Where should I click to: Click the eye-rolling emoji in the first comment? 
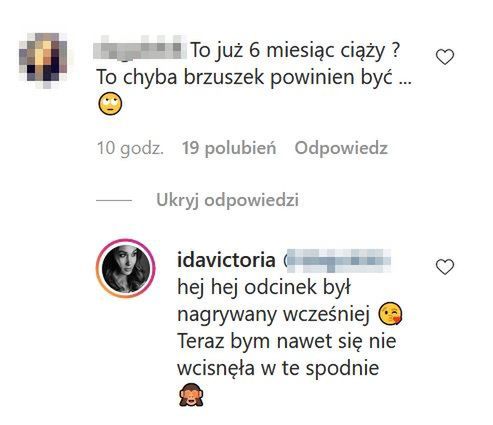[x=110, y=104]
